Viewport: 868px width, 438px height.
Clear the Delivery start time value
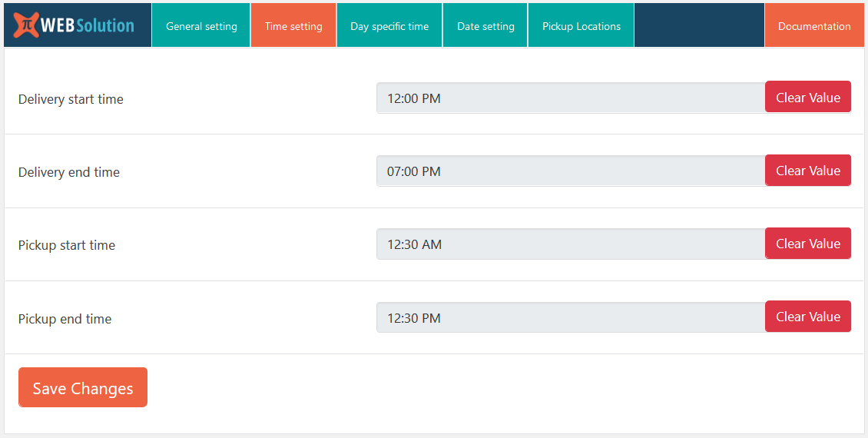coord(808,98)
